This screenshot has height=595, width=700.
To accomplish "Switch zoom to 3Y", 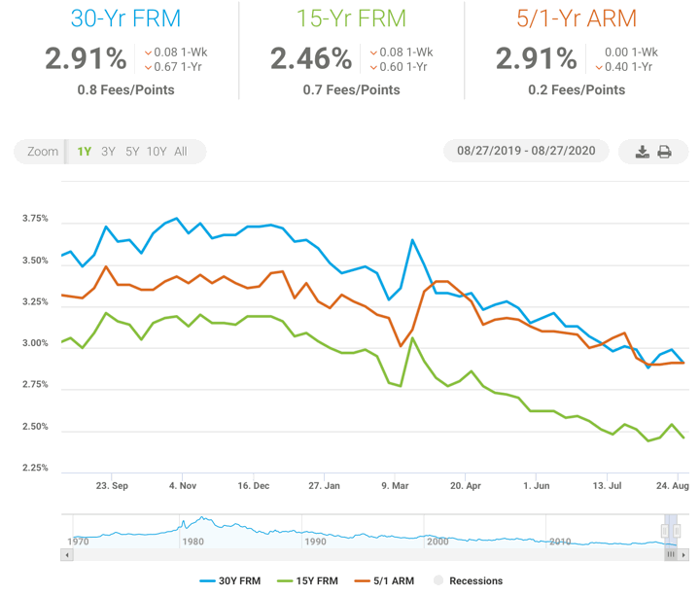I will pos(108,152).
